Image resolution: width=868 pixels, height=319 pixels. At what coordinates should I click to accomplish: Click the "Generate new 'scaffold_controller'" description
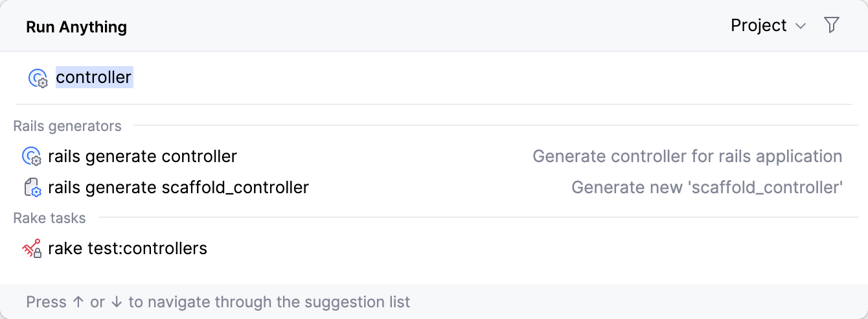707,187
